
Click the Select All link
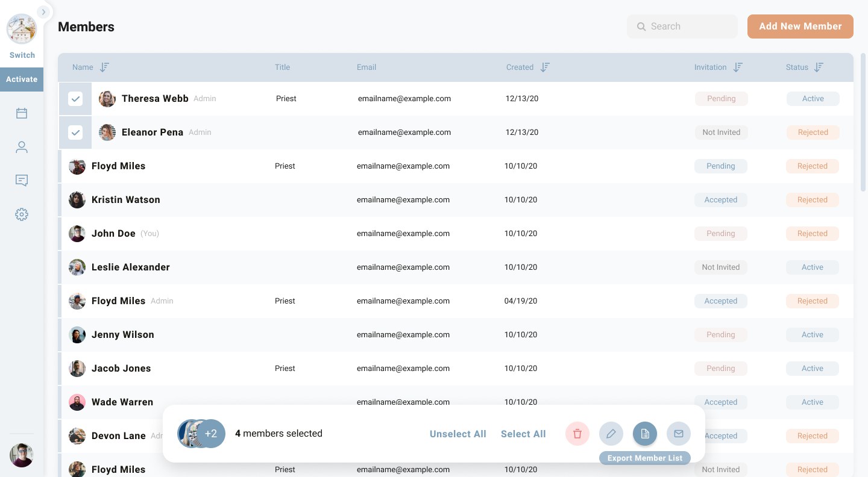point(523,434)
